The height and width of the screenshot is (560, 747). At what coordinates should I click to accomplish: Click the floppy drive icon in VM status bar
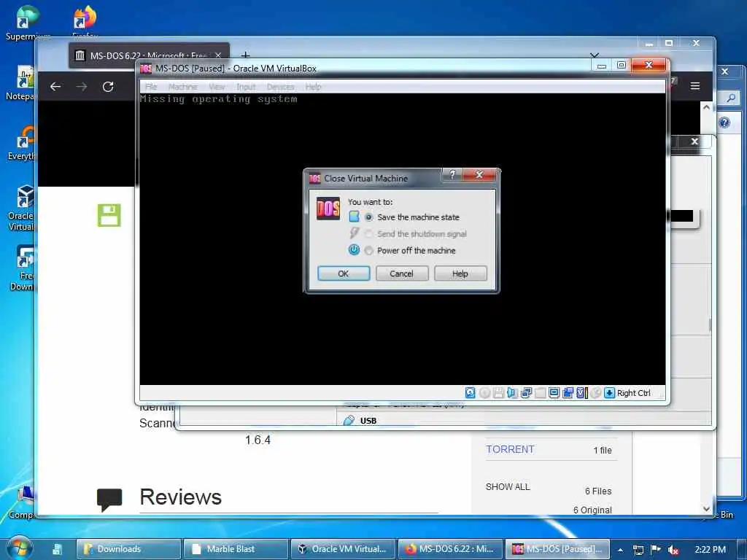pos(498,393)
